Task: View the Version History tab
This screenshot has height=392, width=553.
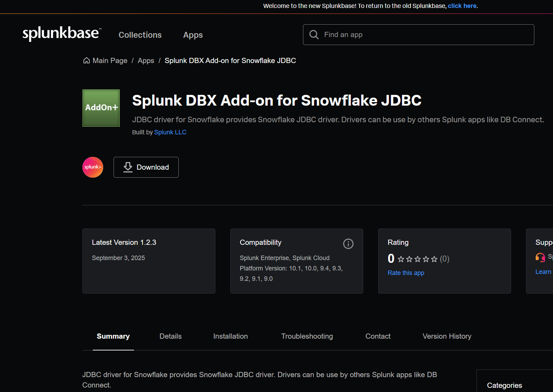Action: 447,336
